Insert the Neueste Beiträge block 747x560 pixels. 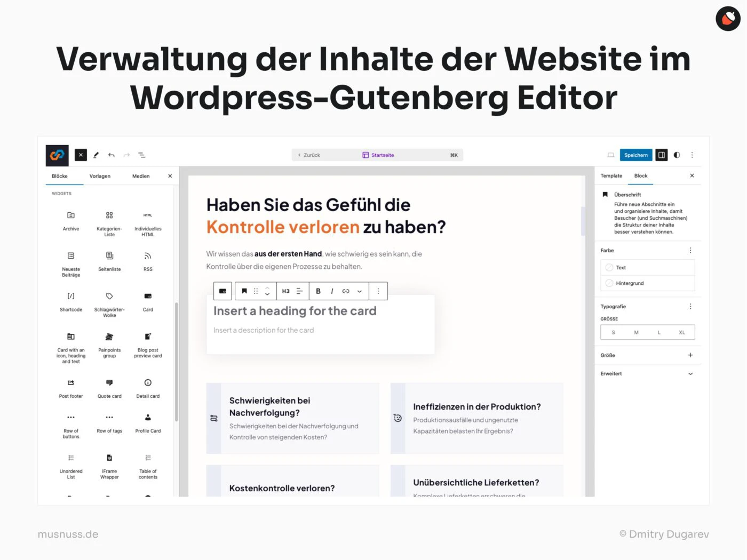coord(71,264)
